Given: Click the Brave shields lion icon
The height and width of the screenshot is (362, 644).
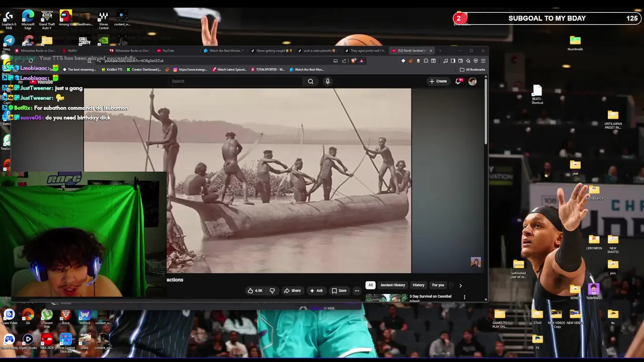Looking at the screenshot, I should [x=354, y=61].
